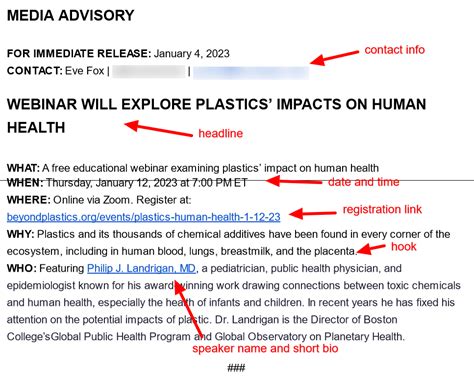Click the red 'date and time' annotation

click(x=364, y=182)
